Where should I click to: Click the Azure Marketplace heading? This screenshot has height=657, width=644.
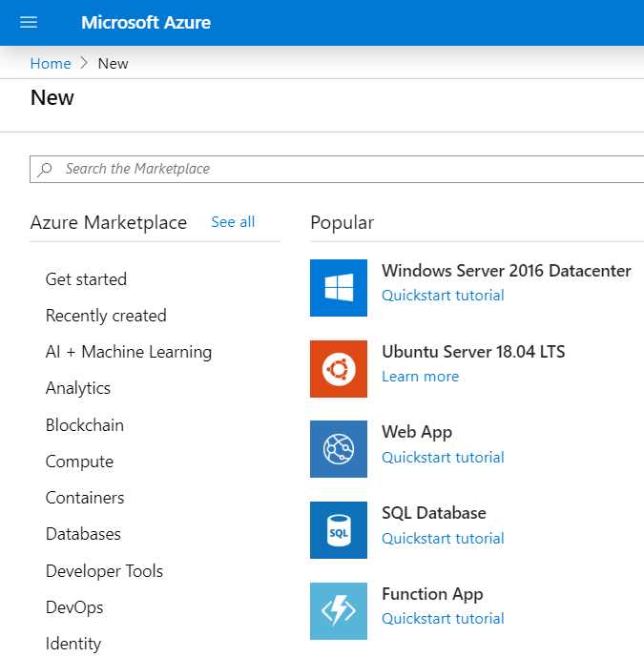[x=109, y=222]
